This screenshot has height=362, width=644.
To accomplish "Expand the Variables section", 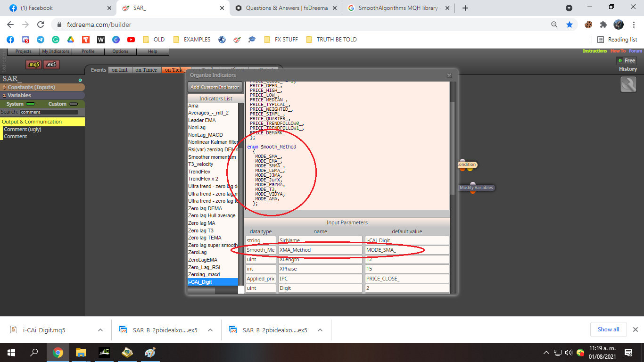I will pos(42,95).
